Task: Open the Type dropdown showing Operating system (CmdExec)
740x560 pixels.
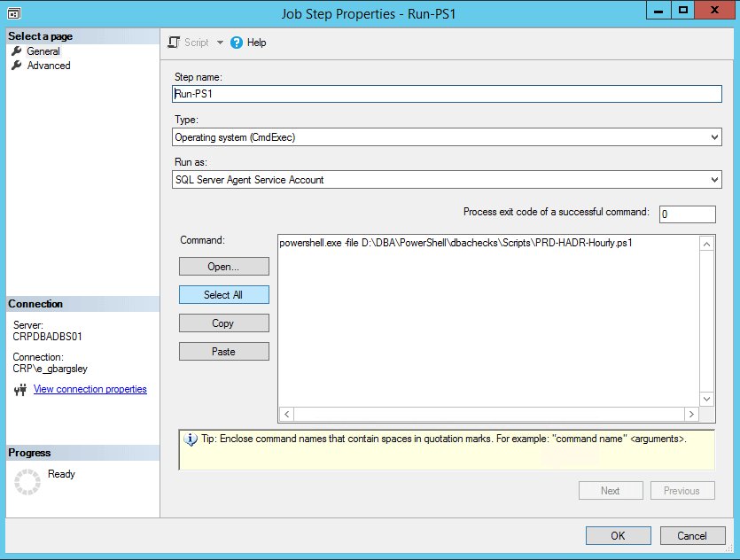Action: click(x=713, y=136)
